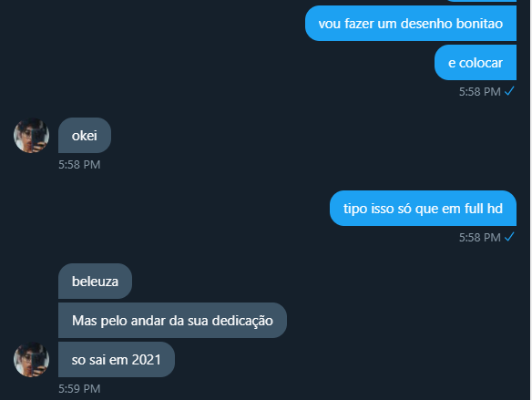The height and width of the screenshot is (400, 532).
Task: Click the read checkmark under 'tipo isso' message
Action: 509,237
